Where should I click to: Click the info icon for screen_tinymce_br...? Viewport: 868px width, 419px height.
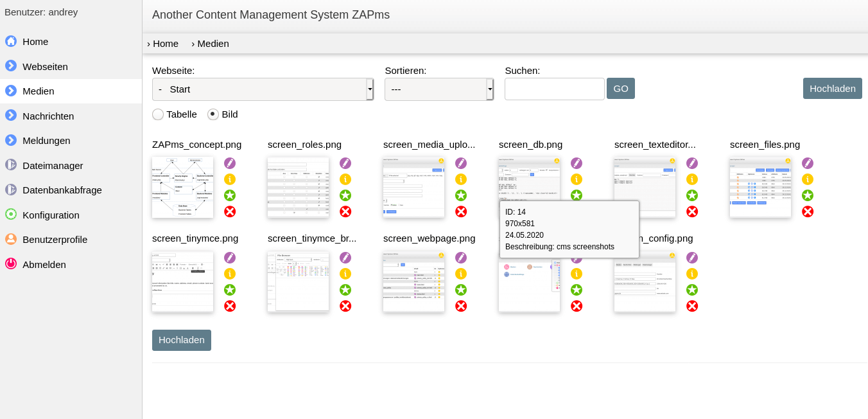click(345, 274)
